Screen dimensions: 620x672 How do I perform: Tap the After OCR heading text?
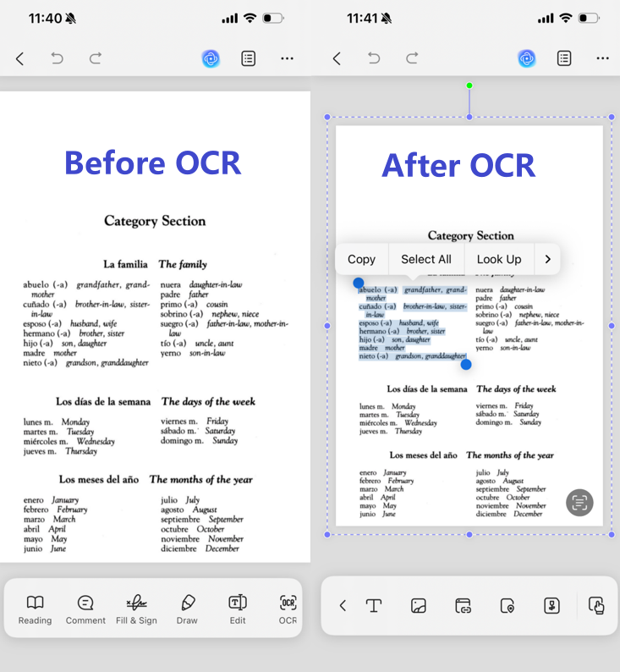click(x=458, y=165)
